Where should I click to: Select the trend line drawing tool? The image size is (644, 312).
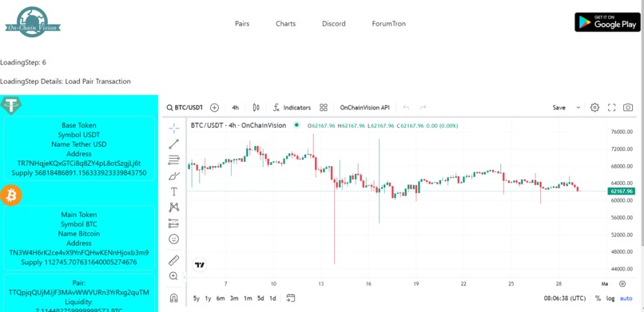coord(173,144)
